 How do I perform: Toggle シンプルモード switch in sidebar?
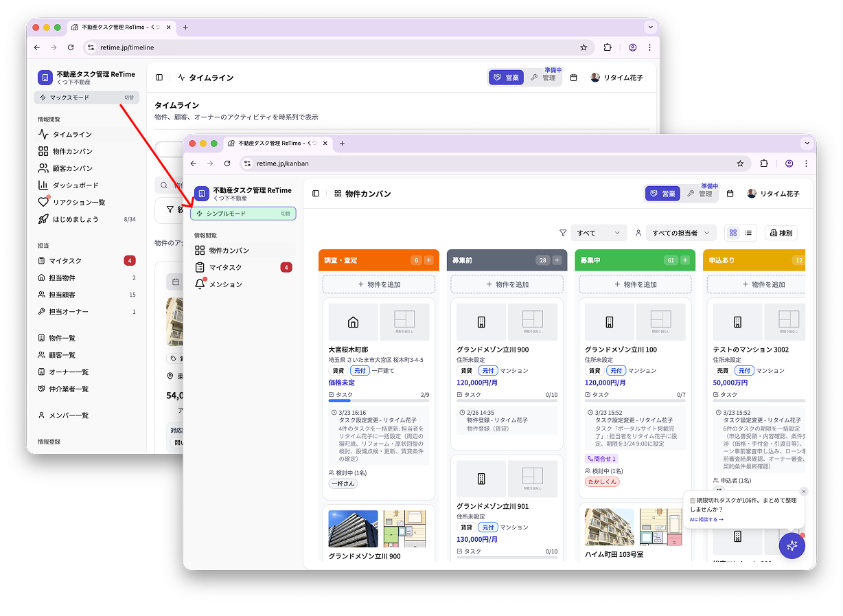pos(243,214)
